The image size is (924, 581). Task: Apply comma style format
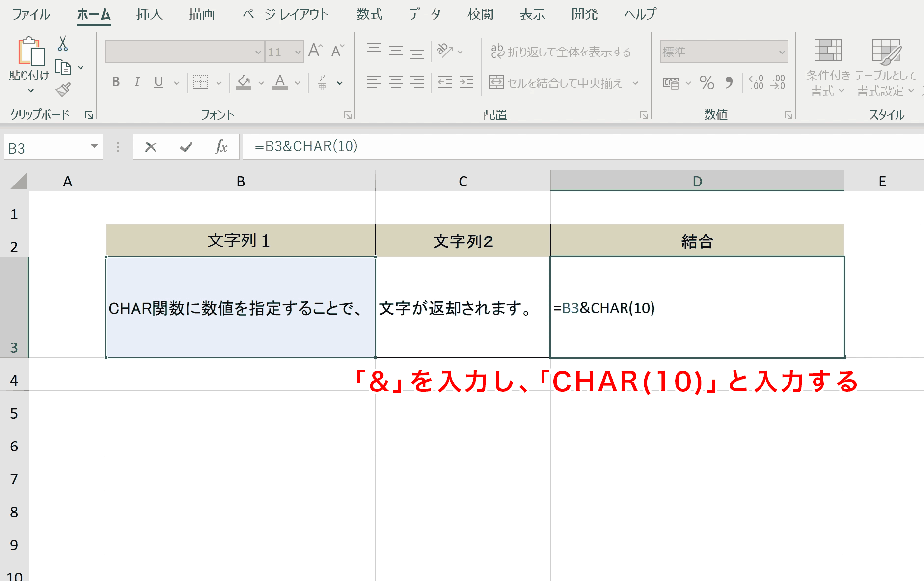click(x=730, y=82)
